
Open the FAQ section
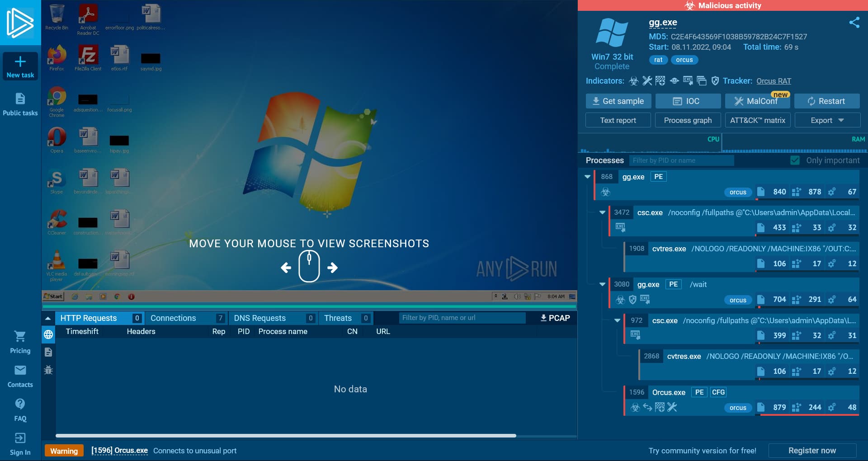tap(20, 410)
